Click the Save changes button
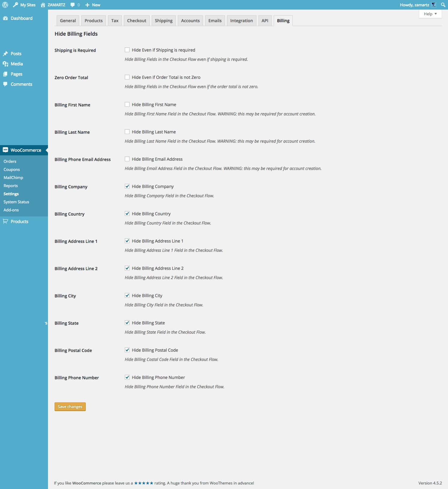This screenshot has height=489, width=448. click(70, 407)
